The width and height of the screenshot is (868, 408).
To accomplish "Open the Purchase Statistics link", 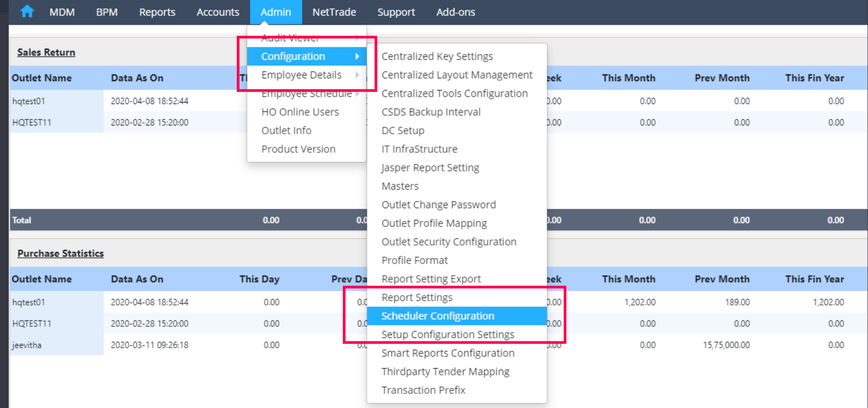I will point(60,253).
